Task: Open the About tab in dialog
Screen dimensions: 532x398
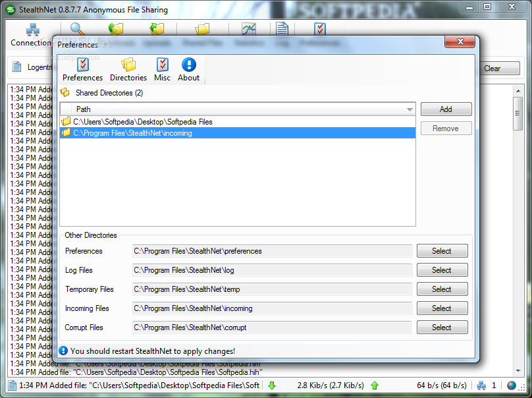Action: click(x=189, y=70)
